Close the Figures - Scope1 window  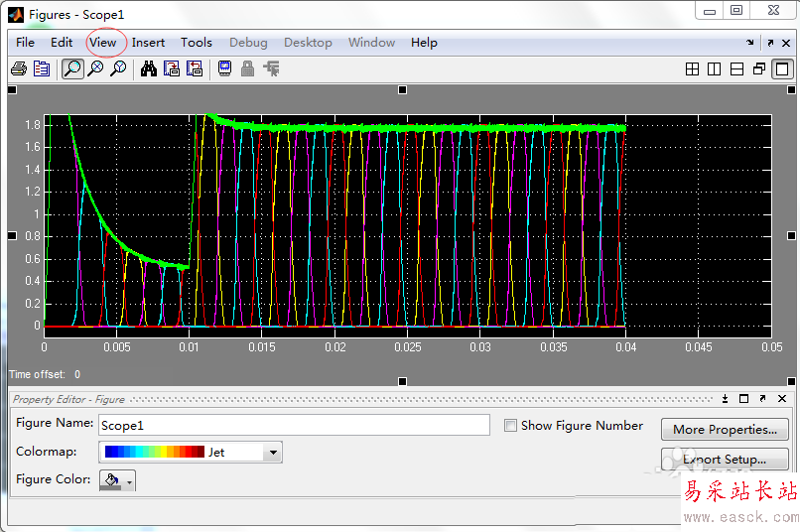(x=773, y=11)
